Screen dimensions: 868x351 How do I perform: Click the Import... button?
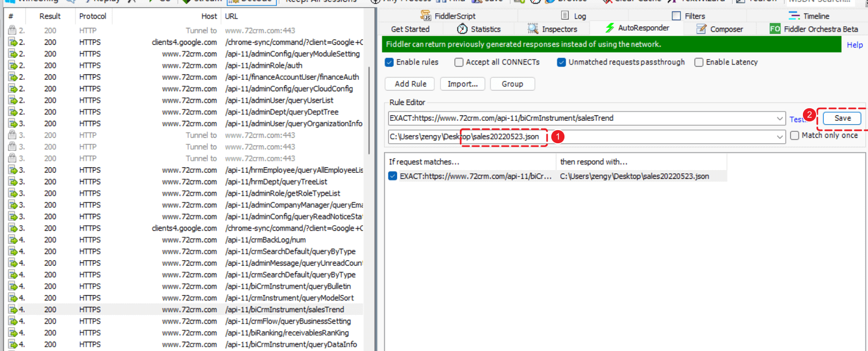(x=463, y=84)
